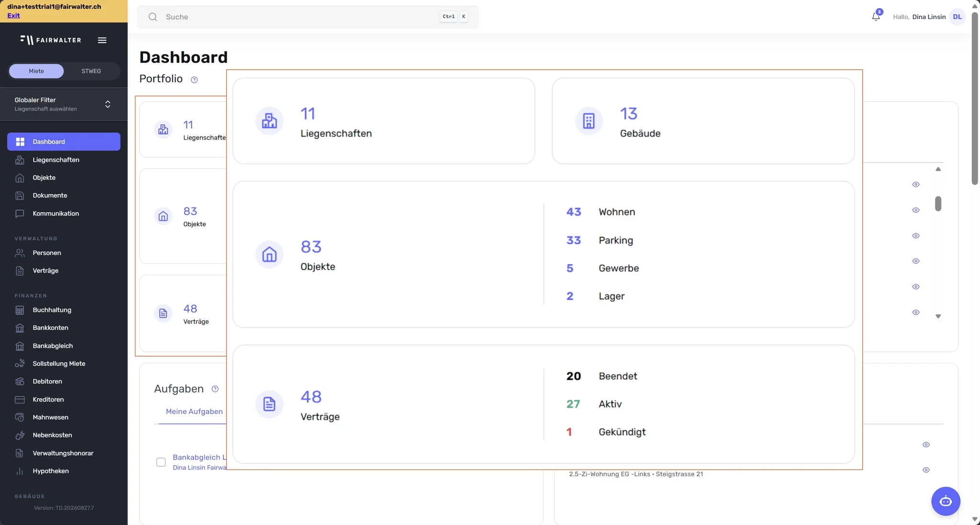Switch to STWEG mode
The height and width of the screenshot is (525, 980).
click(91, 71)
